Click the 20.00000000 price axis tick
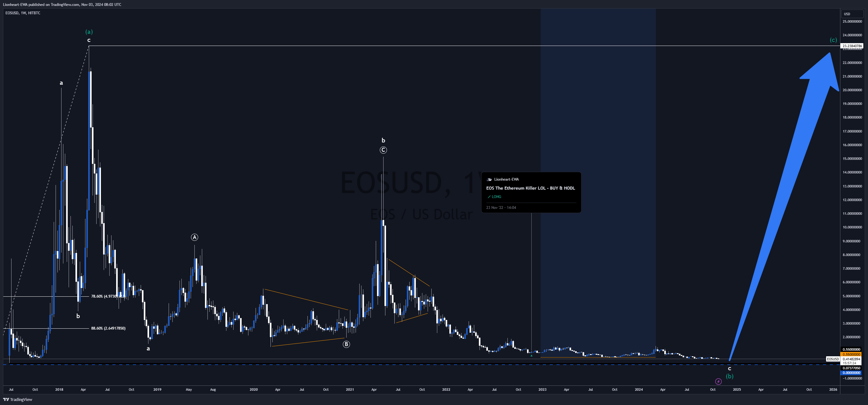Viewport: 868px width, 405px height. click(852, 90)
